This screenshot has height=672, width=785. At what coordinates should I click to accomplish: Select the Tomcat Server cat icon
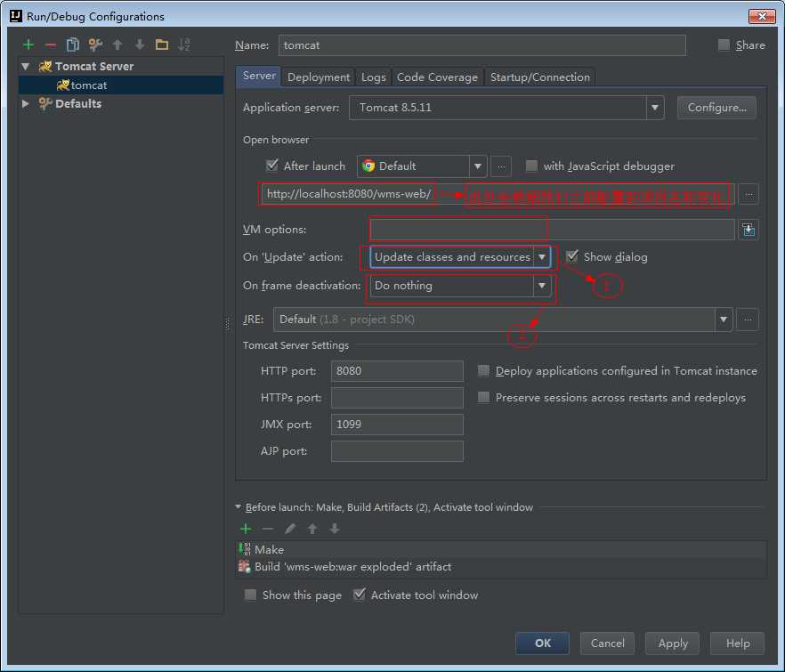tap(45, 66)
